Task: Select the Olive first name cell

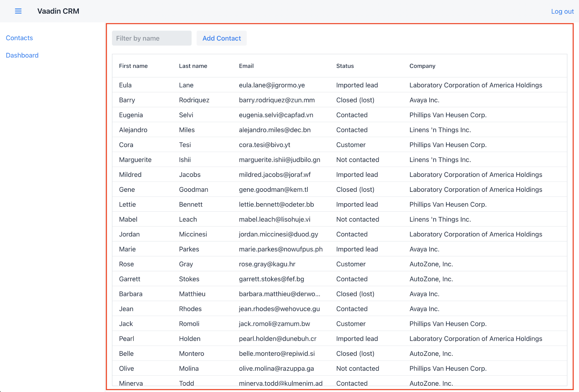Action: pyautogui.click(x=127, y=369)
